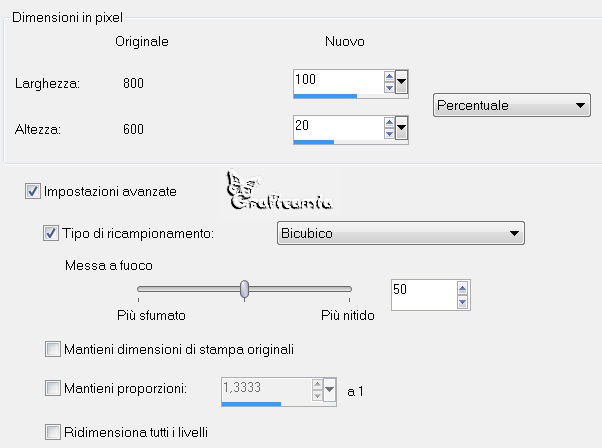This screenshot has width=602, height=448.
Task: Uncheck Impostazioni avanzate checkbox
Action: point(33,191)
